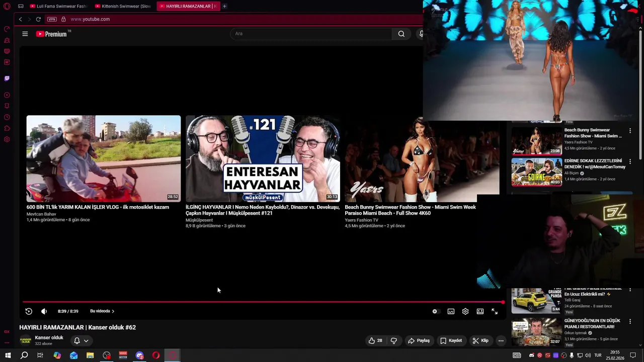Open options for GÜNEYDOĞU'NUN video
644x362 pixels.
coord(630,321)
